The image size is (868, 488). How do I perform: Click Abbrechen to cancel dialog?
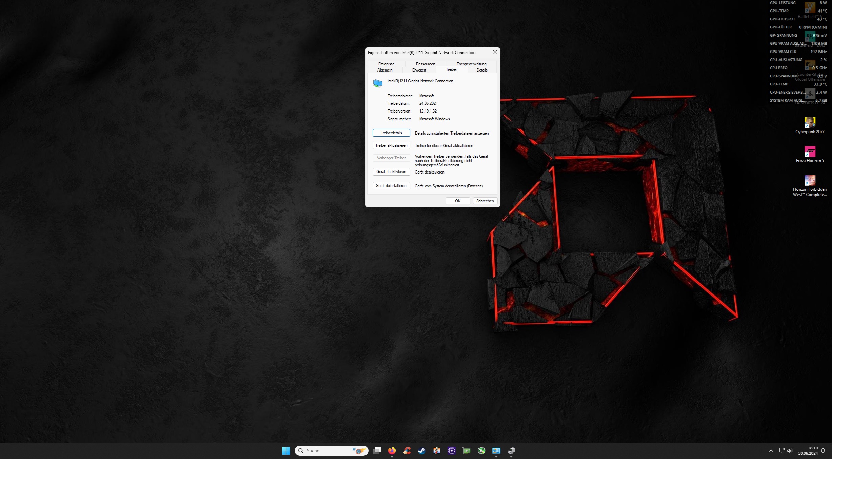485,201
